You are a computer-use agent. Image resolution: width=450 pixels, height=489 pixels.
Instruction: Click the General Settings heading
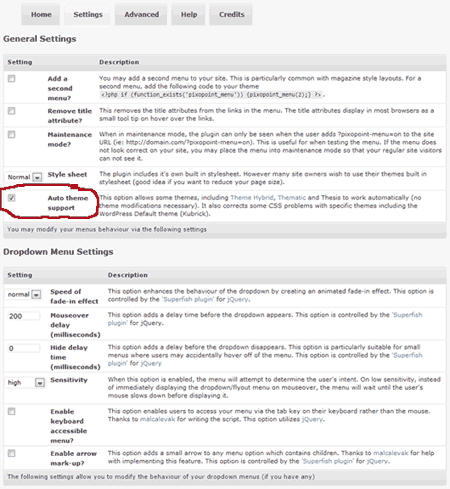[40, 39]
